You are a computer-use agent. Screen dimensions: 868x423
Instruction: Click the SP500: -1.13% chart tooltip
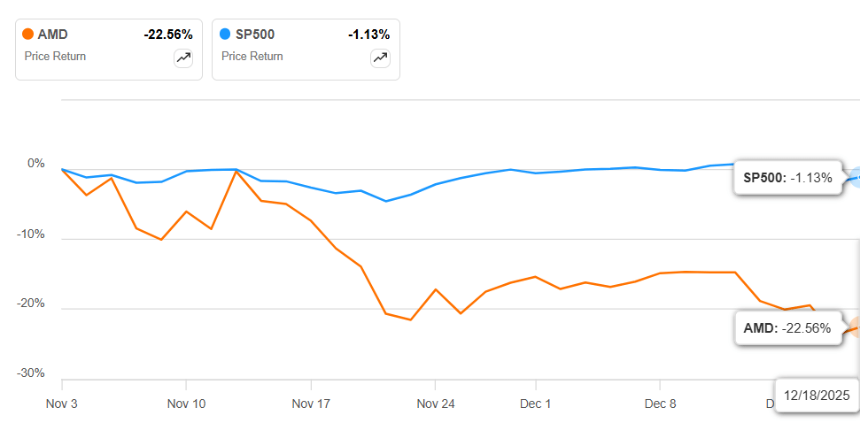[x=787, y=177]
